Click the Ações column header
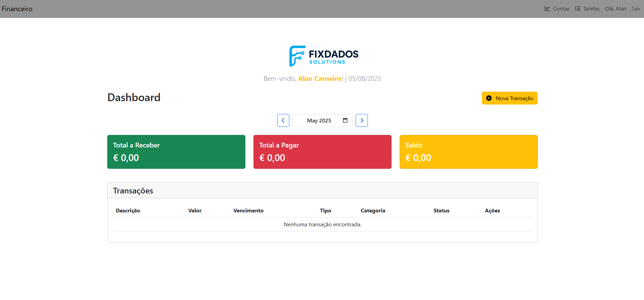Screen dimensions: 644x300 [492, 210]
